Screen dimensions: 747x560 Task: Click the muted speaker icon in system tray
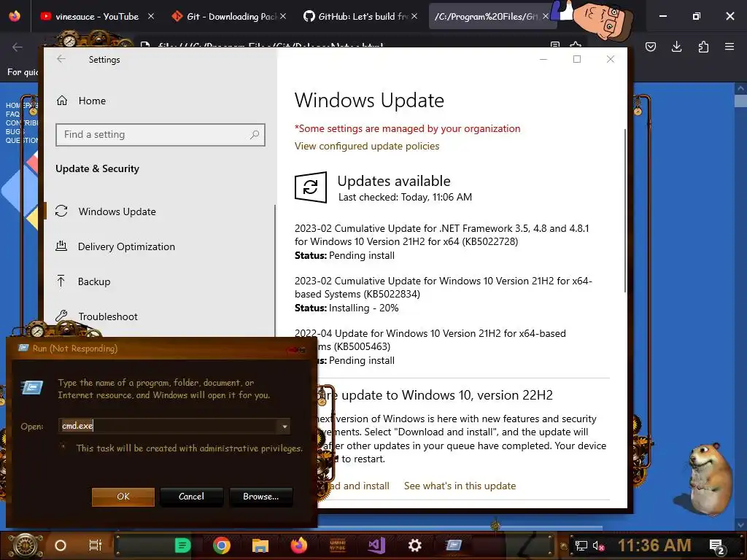click(x=598, y=545)
